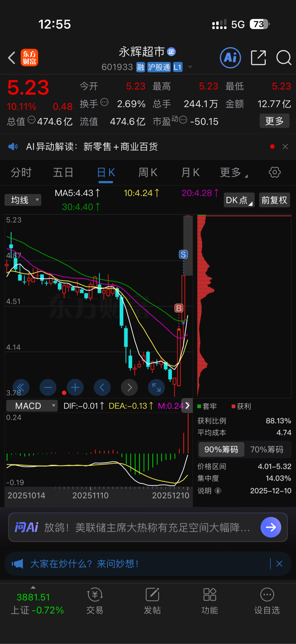
Task: Open the MACD indicator dropdown
Action: coord(32,406)
